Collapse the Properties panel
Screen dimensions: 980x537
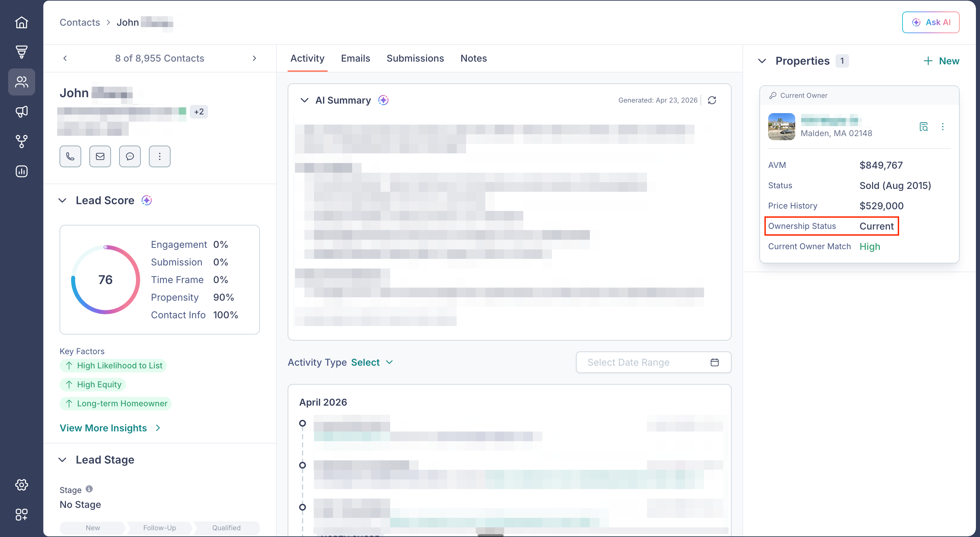coord(762,61)
